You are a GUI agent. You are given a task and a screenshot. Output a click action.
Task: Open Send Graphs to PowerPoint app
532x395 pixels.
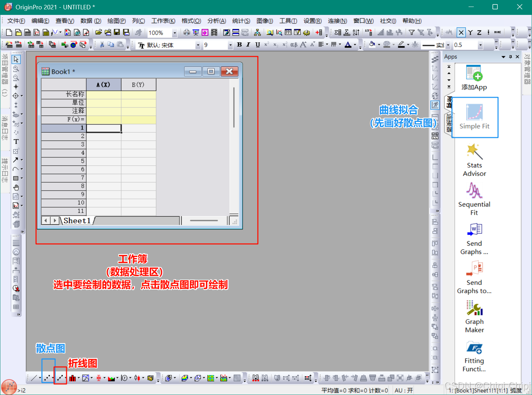[x=474, y=278]
